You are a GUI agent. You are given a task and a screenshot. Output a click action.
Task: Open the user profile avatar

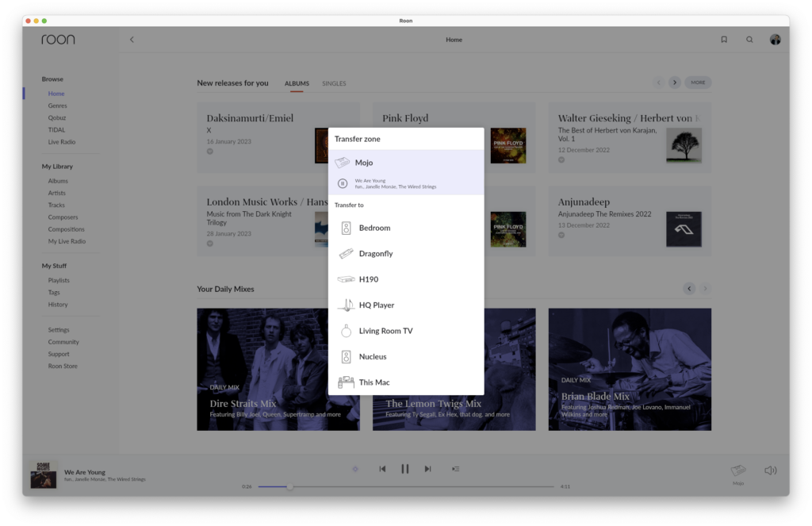coord(775,40)
